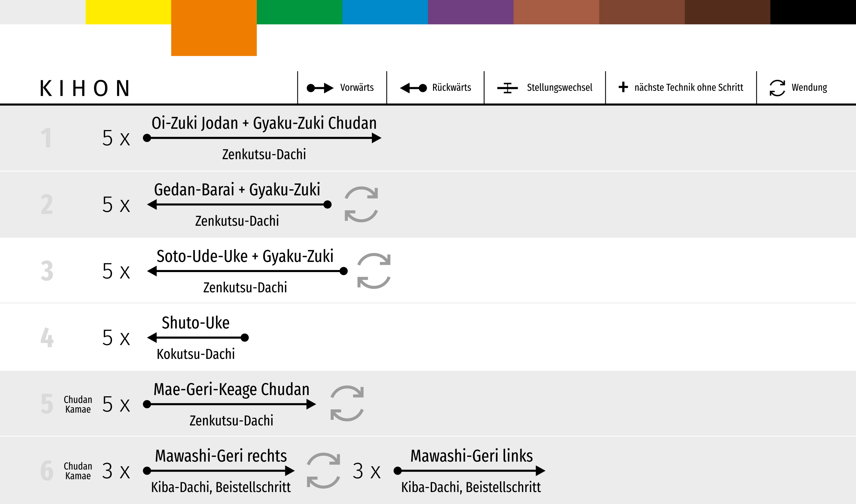Pick the blue belt color swatch
The image size is (856, 504).
tap(385, 12)
